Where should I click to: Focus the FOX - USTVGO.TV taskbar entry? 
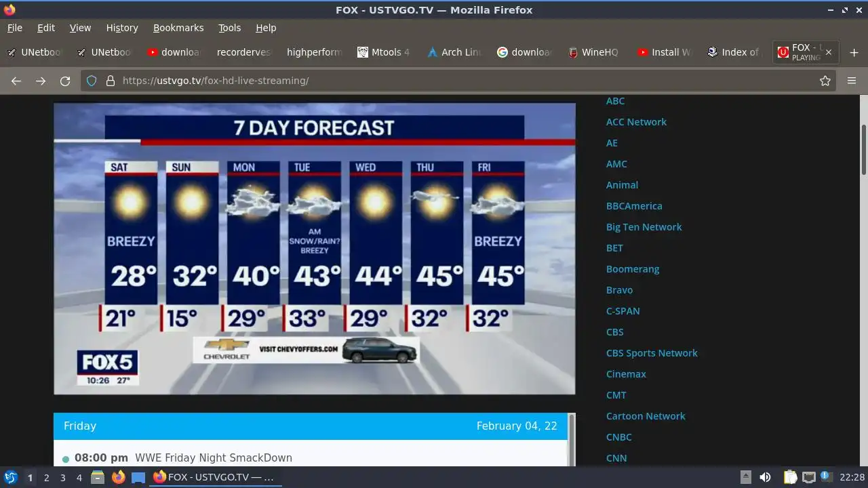coord(216,477)
